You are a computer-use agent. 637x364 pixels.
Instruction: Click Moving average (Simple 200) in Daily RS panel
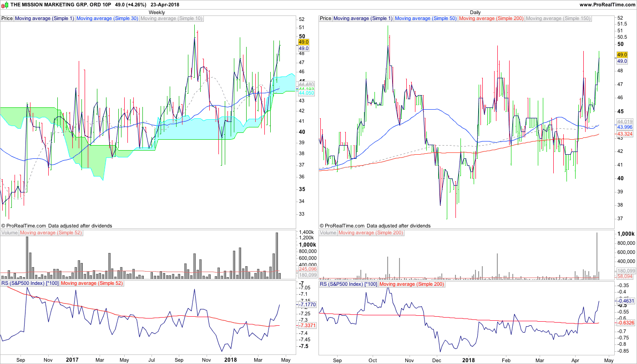point(412,284)
